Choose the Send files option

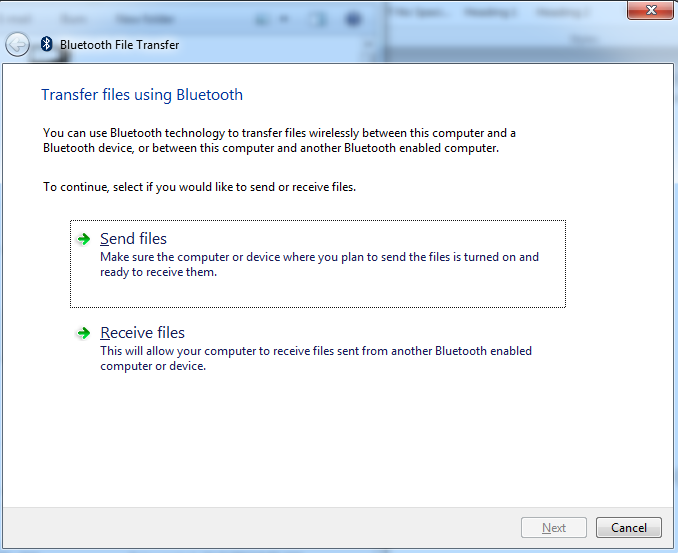pos(318,264)
